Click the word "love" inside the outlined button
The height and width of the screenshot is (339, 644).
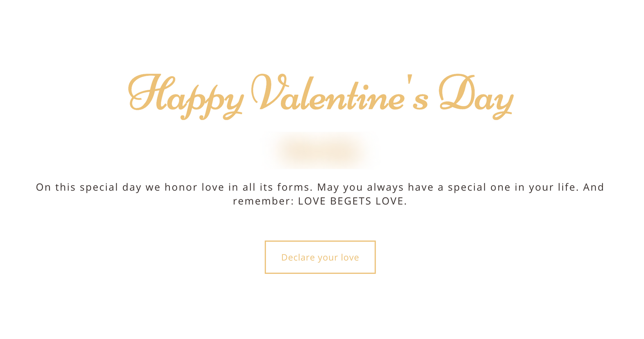tap(350, 257)
